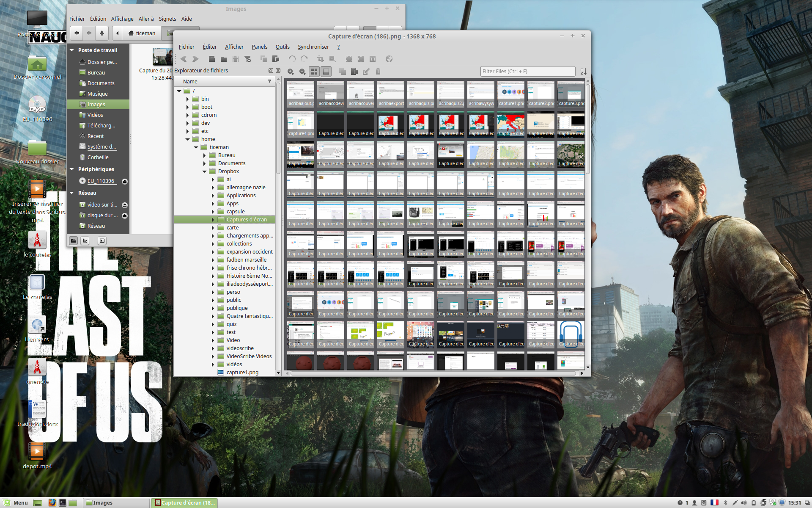Viewport: 812px width, 508px height.
Task: Zoom out thumbnails with magnifier minus
Action: (302, 72)
